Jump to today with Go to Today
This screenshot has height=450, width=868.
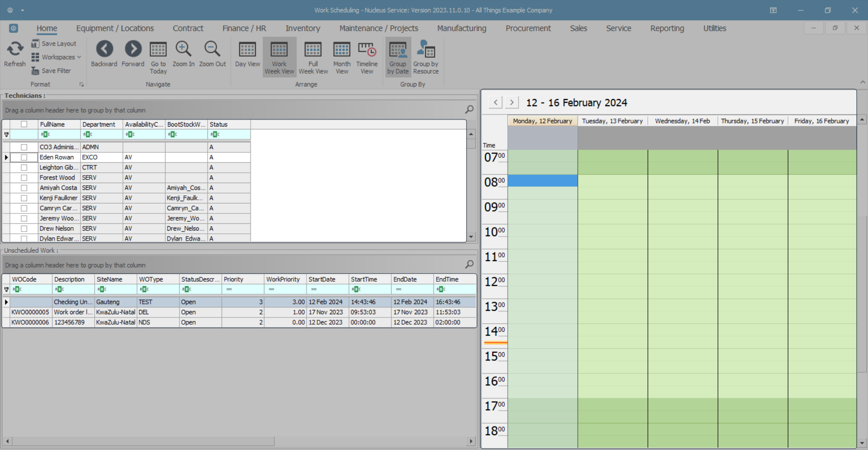pos(158,49)
